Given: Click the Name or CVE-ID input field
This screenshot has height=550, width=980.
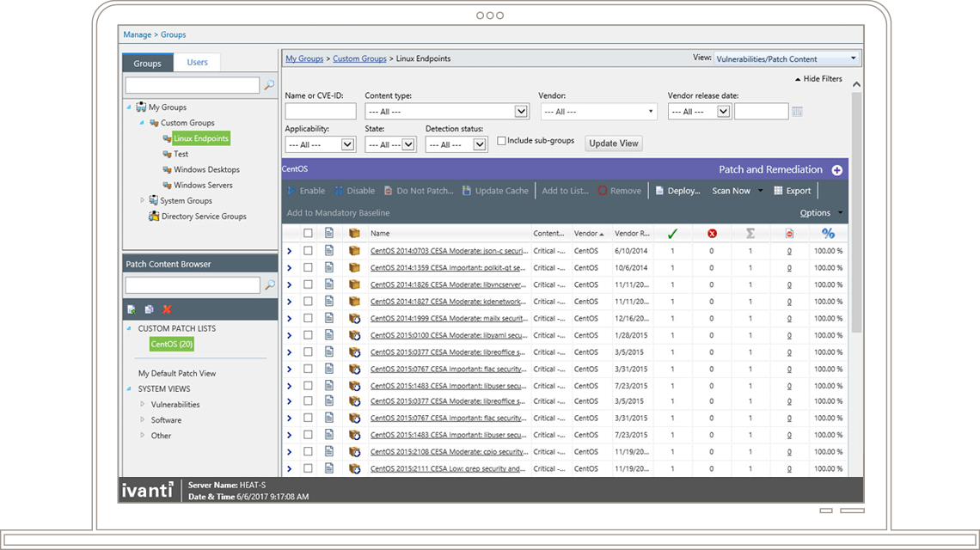Looking at the screenshot, I should pos(321,111).
